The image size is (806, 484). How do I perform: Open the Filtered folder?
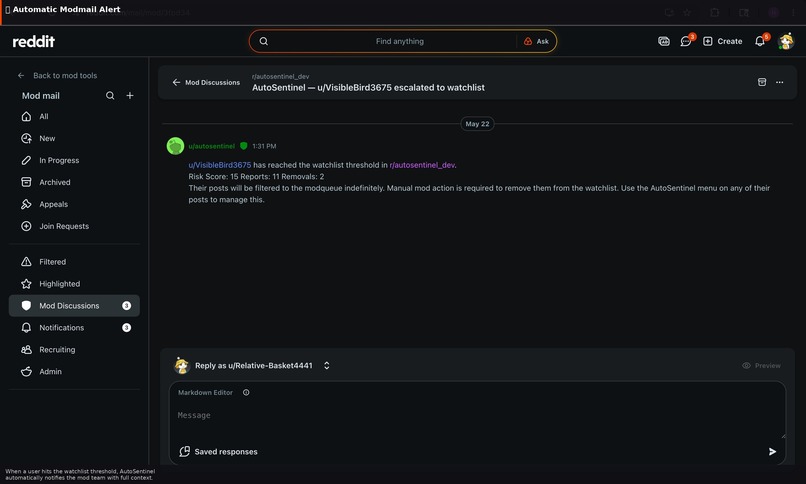click(x=74, y=262)
